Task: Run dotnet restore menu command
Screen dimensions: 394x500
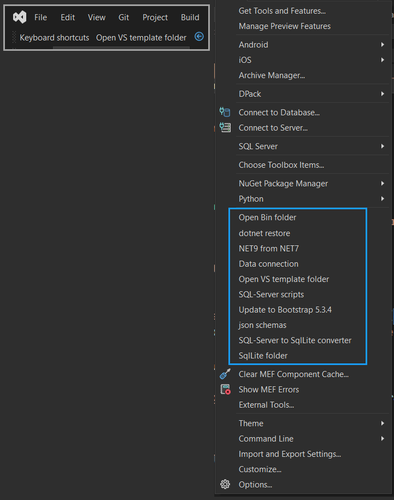Action: click(x=264, y=233)
